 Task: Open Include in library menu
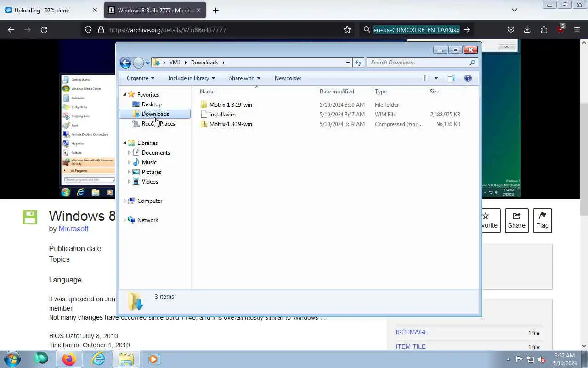pos(192,78)
